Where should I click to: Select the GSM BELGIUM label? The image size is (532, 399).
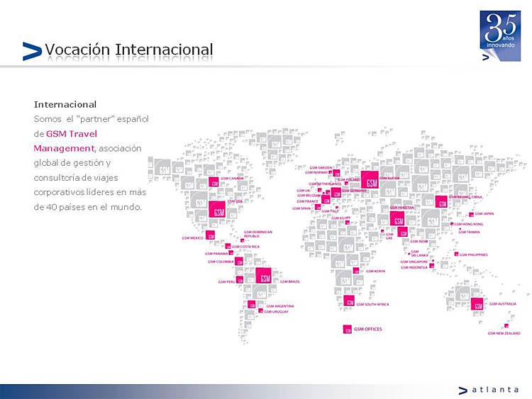click(x=309, y=196)
